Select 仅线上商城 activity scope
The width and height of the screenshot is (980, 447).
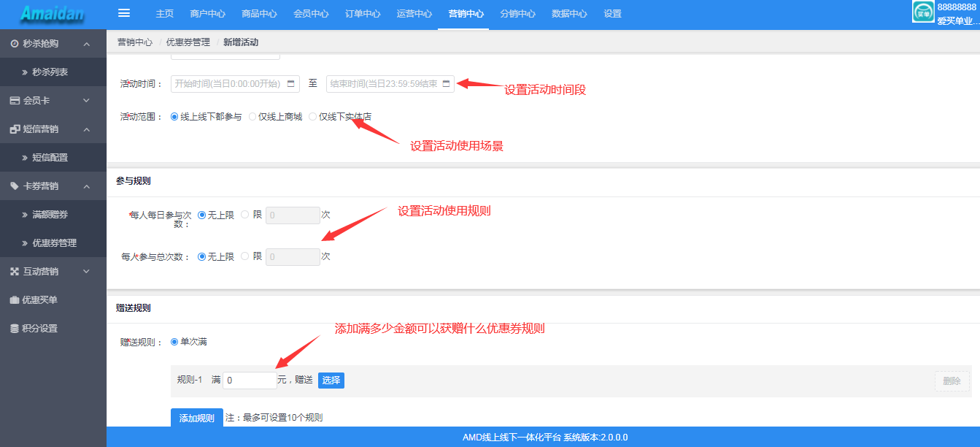[252, 116]
